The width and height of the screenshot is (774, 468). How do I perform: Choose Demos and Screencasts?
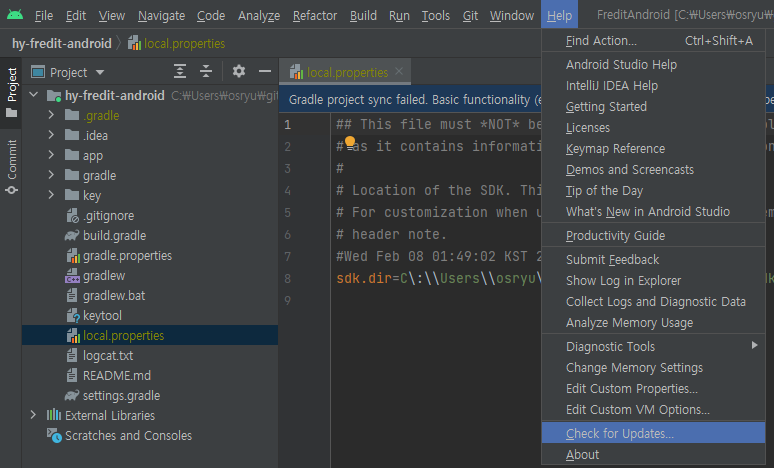pyautogui.click(x=653, y=169)
